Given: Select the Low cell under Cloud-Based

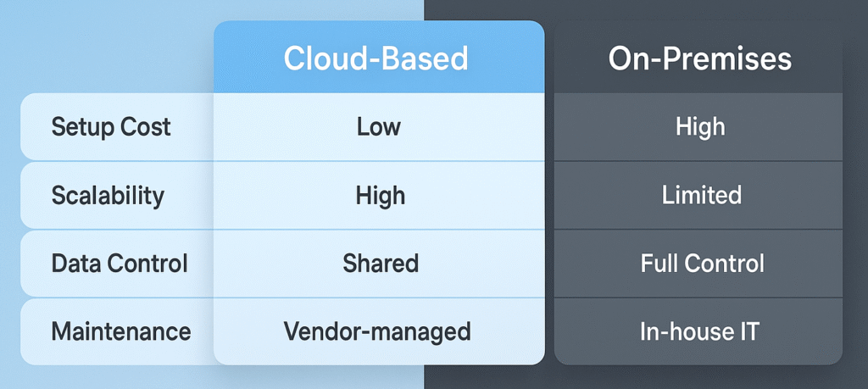Looking at the screenshot, I should pos(379,127).
